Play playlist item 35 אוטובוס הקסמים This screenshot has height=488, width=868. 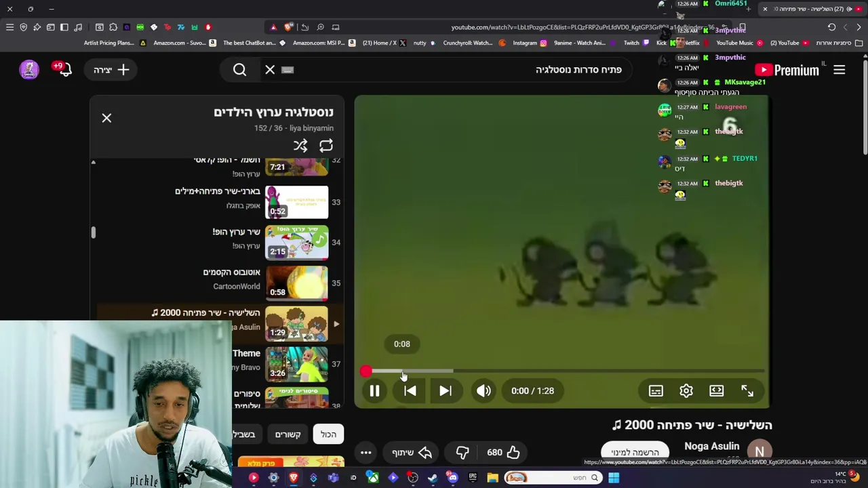(x=296, y=283)
